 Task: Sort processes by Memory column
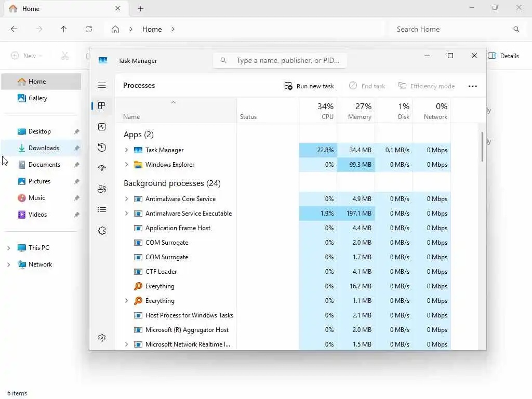pyautogui.click(x=356, y=111)
